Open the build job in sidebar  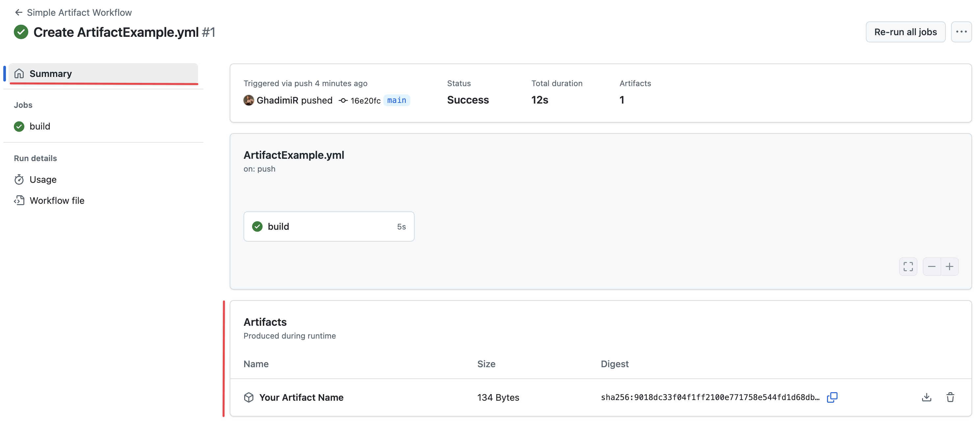coord(39,126)
